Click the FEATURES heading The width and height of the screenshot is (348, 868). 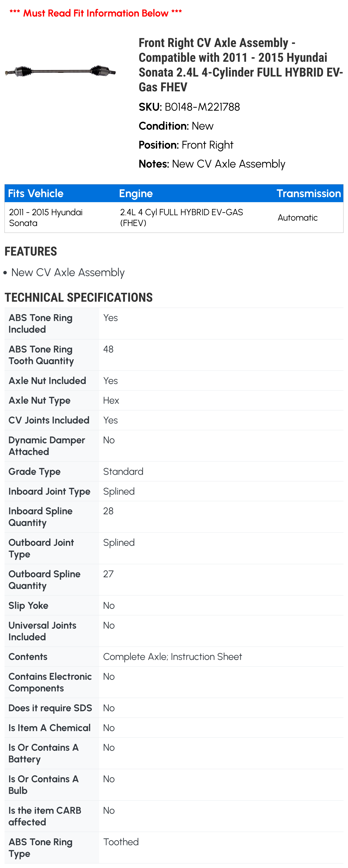point(31,251)
